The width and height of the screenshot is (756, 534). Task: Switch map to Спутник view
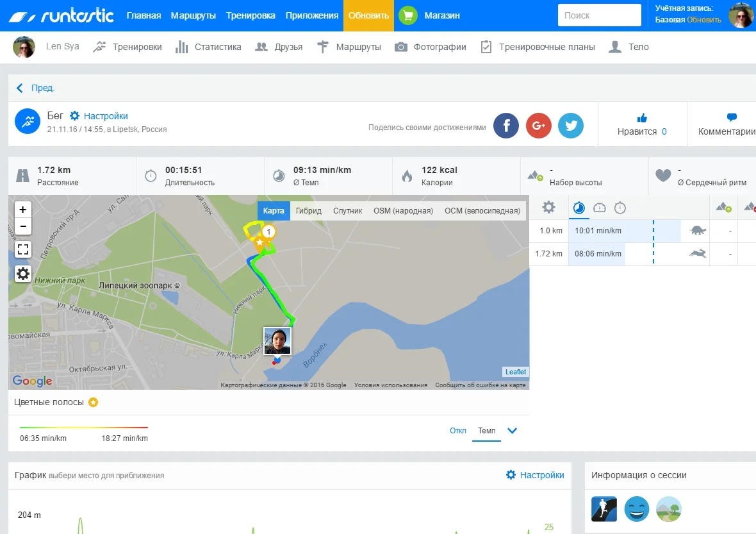[347, 211]
